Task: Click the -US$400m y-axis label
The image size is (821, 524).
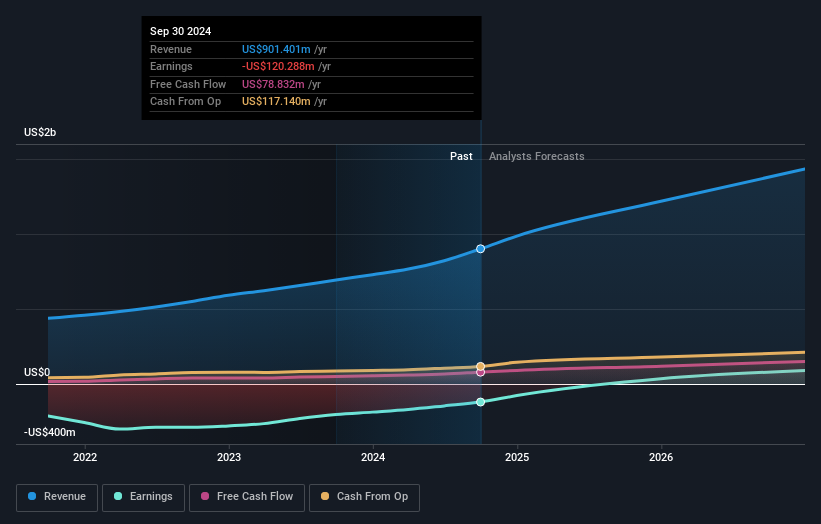Action: [x=49, y=432]
